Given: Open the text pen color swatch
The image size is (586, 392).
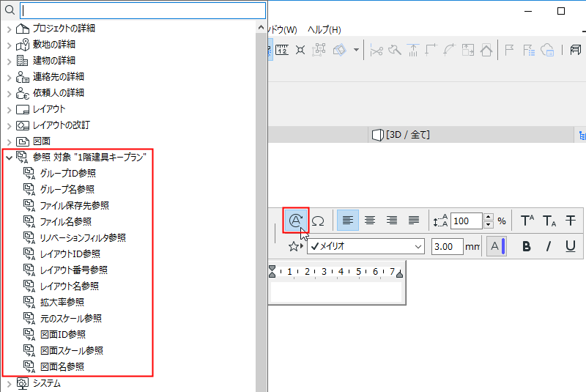Looking at the screenshot, I should click(x=497, y=246).
